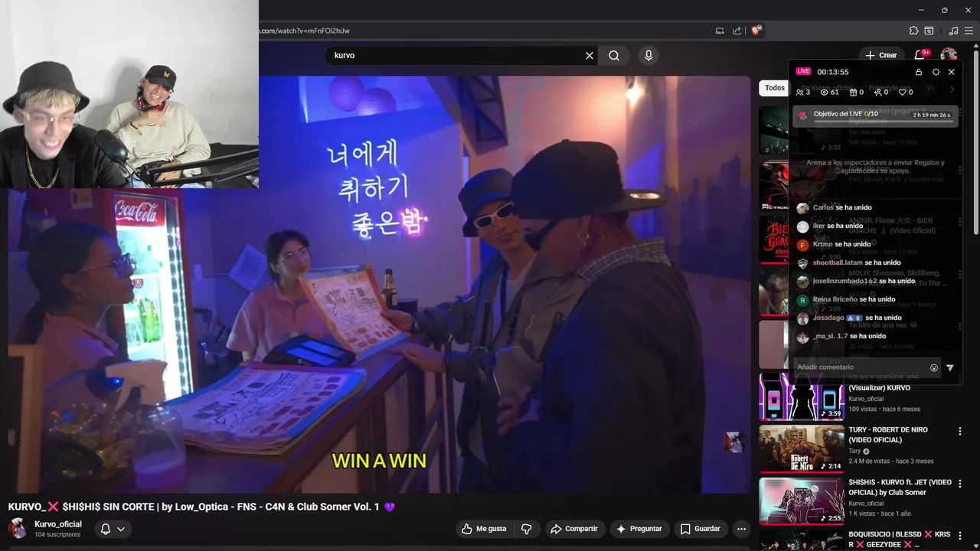The width and height of the screenshot is (980, 551).
Task: Click Jossdago se ha unido message
Action: coord(857,318)
